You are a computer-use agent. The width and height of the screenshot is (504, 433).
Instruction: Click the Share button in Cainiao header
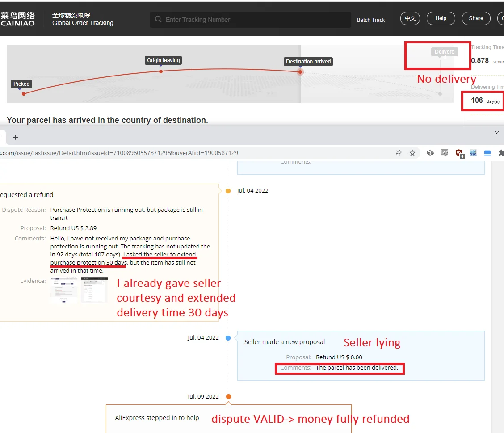tap(476, 18)
